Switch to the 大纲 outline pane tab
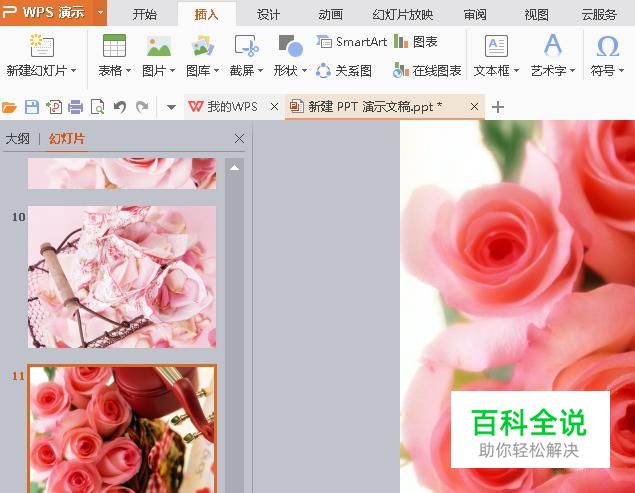635x493 pixels. [x=17, y=139]
